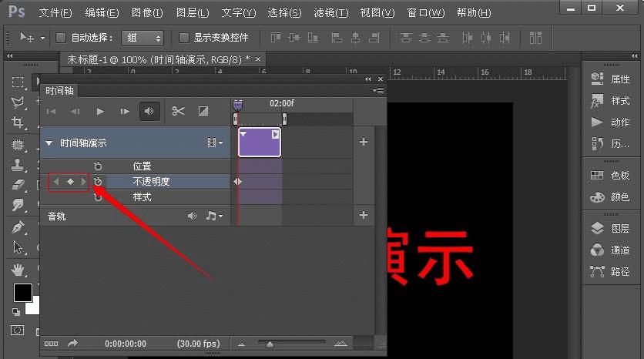Image resolution: width=644 pixels, height=359 pixels.
Task: Open Move tool preset picker arrow
Action: pos(42,39)
